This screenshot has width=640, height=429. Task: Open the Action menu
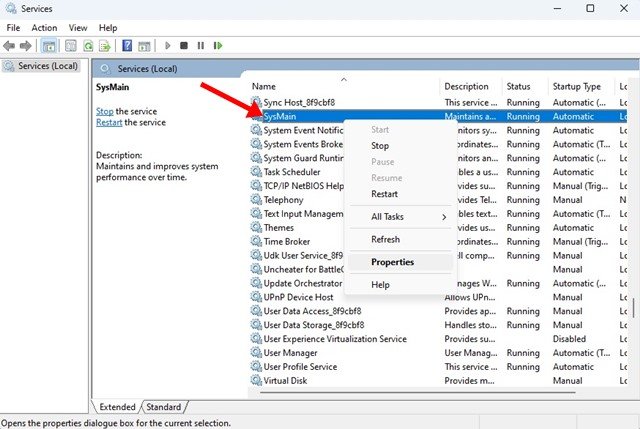click(x=44, y=28)
